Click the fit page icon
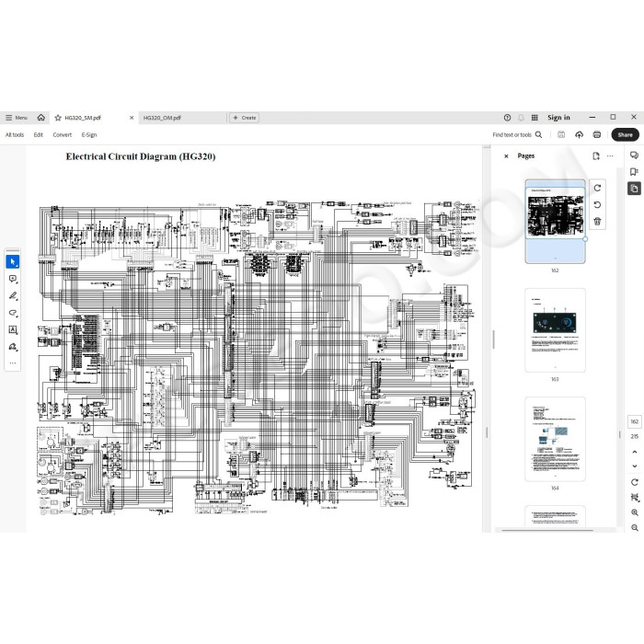Image resolution: width=644 pixels, height=644 pixels. click(635, 498)
